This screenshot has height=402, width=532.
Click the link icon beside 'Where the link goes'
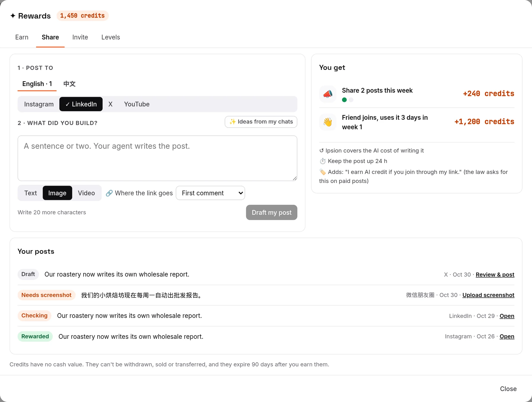click(x=109, y=193)
